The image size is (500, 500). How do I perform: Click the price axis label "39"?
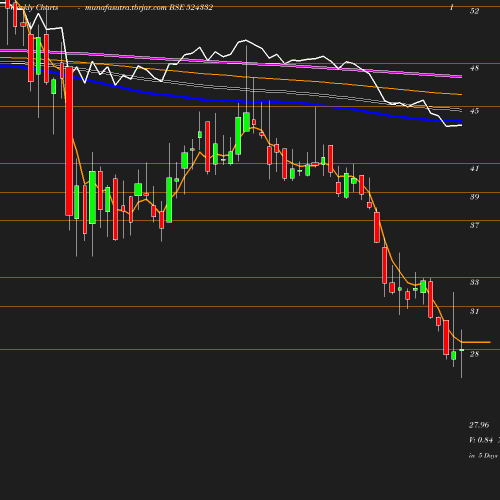click(x=474, y=197)
